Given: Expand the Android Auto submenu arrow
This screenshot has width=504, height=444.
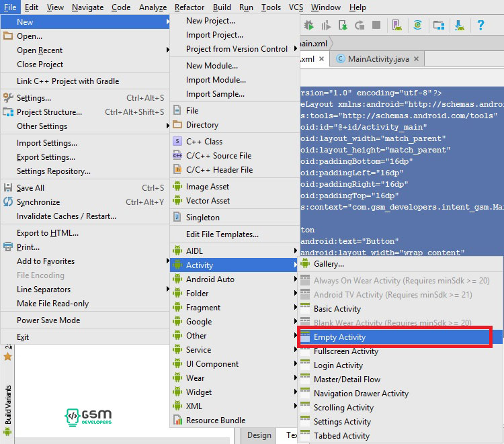Looking at the screenshot, I should (296, 279).
